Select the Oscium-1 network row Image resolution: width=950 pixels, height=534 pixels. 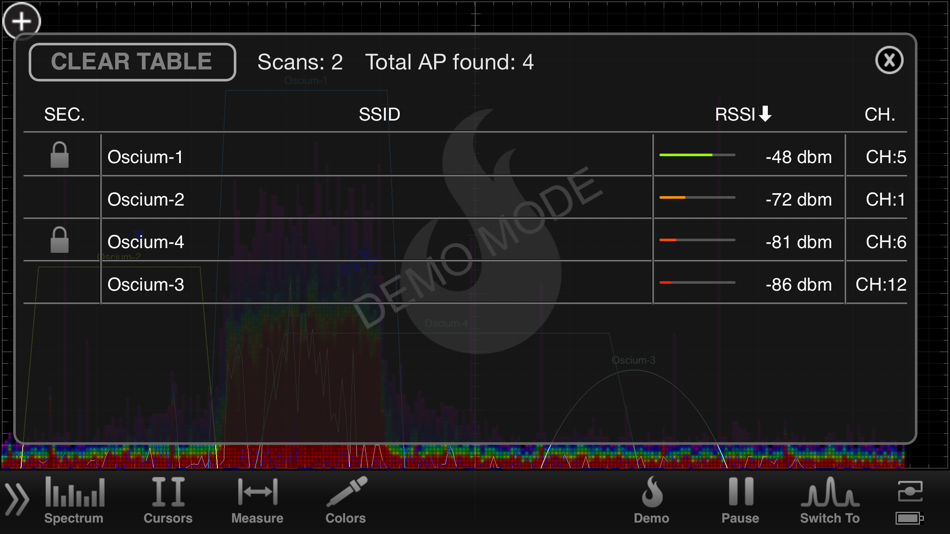[465, 156]
